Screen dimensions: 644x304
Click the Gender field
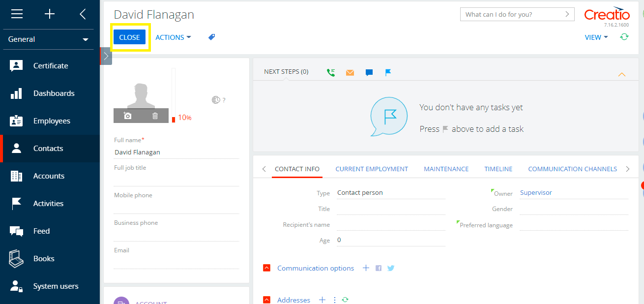(x=574, y=209)
